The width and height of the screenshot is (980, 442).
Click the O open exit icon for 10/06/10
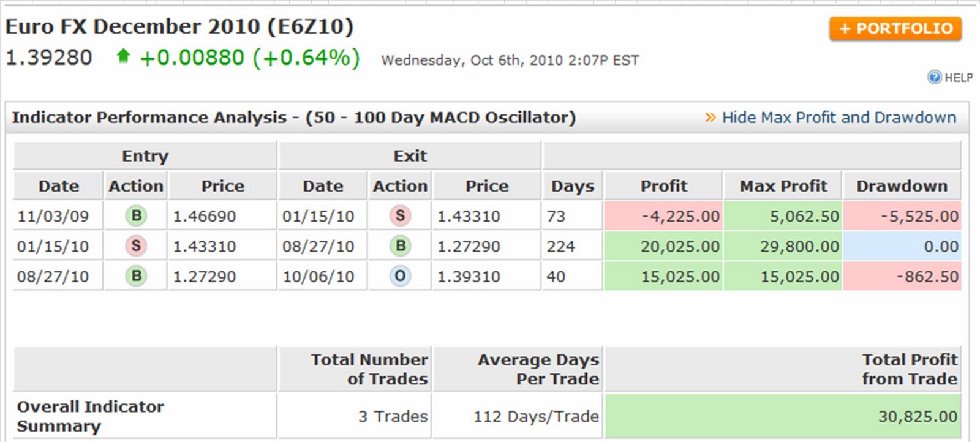(x=400, y=276)
